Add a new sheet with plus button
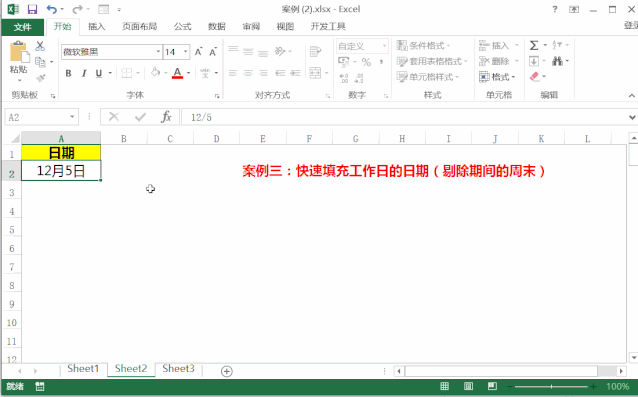This screenshot has width=638, height=397. coord(227,371)
